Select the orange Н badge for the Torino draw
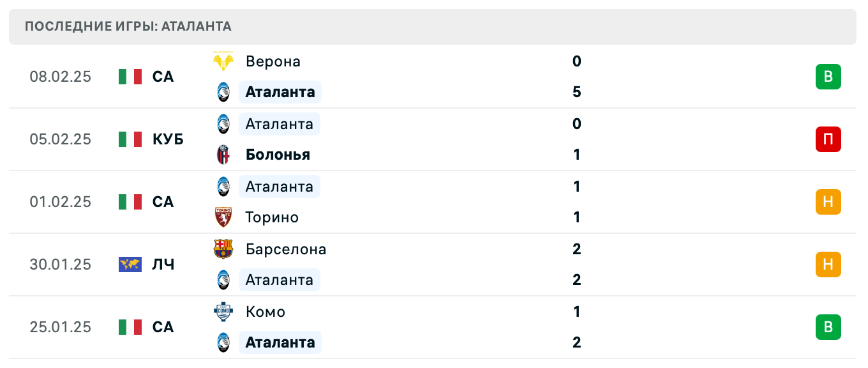The height and width of the screenshot is (368, 868). click(828, 202)
